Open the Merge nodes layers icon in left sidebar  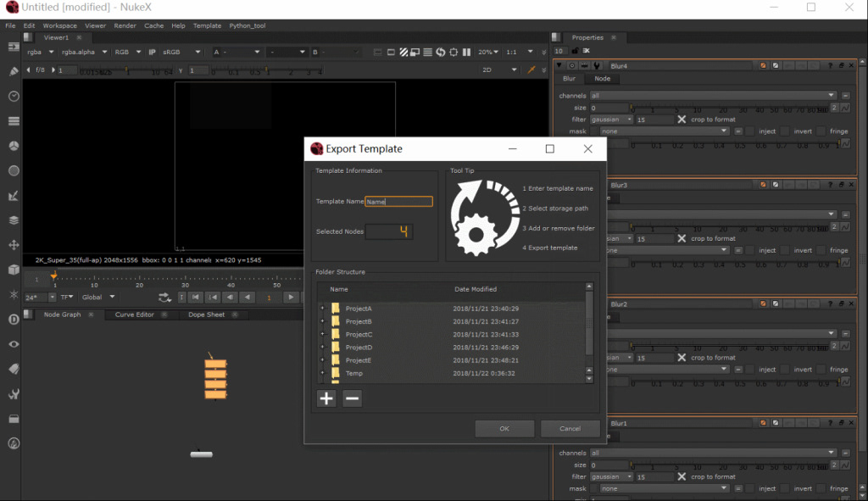pyautogui.click(x=14, y=220)
